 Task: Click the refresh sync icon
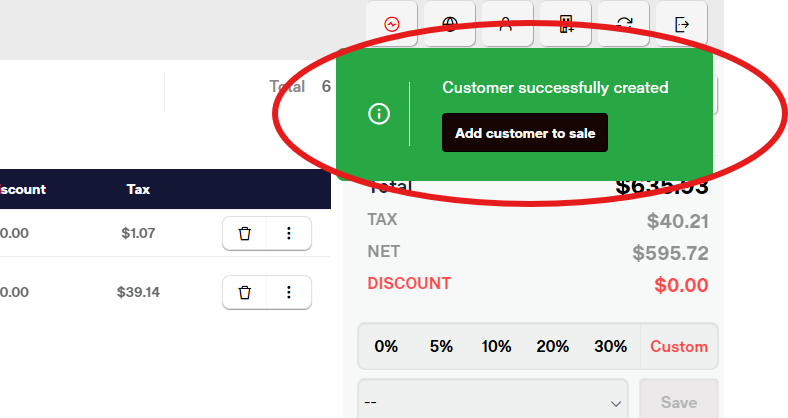[624, 24]
